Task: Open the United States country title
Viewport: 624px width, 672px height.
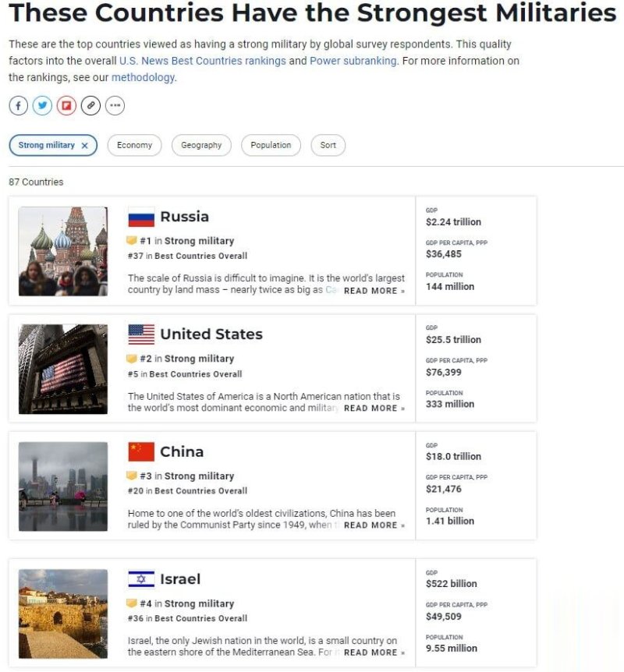Action: click(211, 334)
